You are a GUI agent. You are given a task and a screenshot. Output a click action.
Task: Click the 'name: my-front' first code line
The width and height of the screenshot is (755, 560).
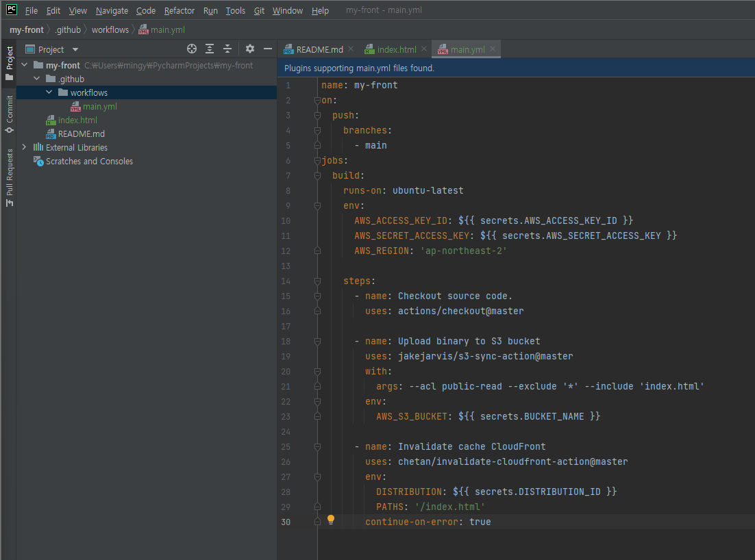pyautogui.click(x=359, y=85)
